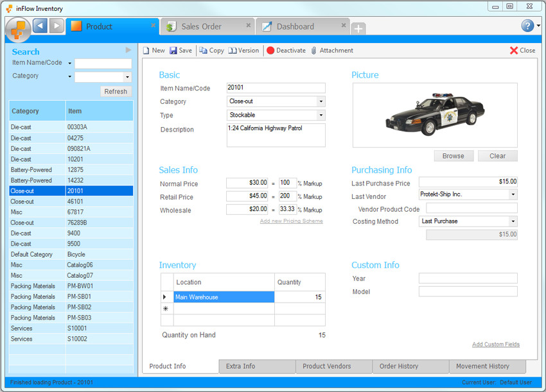Screen dimensions: 546x392
Task: Open the Type dropdown showing Stockable
Action: tap(321, 115)
